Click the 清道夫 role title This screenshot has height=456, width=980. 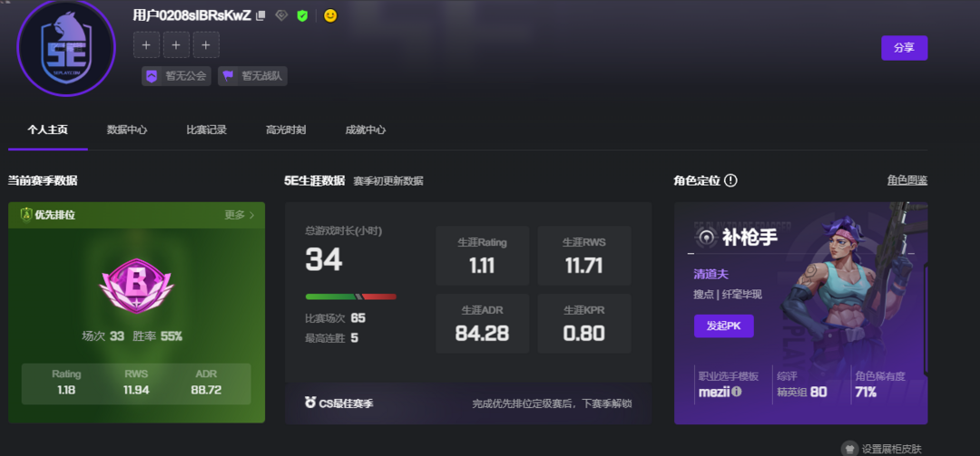tap(711, 274)
